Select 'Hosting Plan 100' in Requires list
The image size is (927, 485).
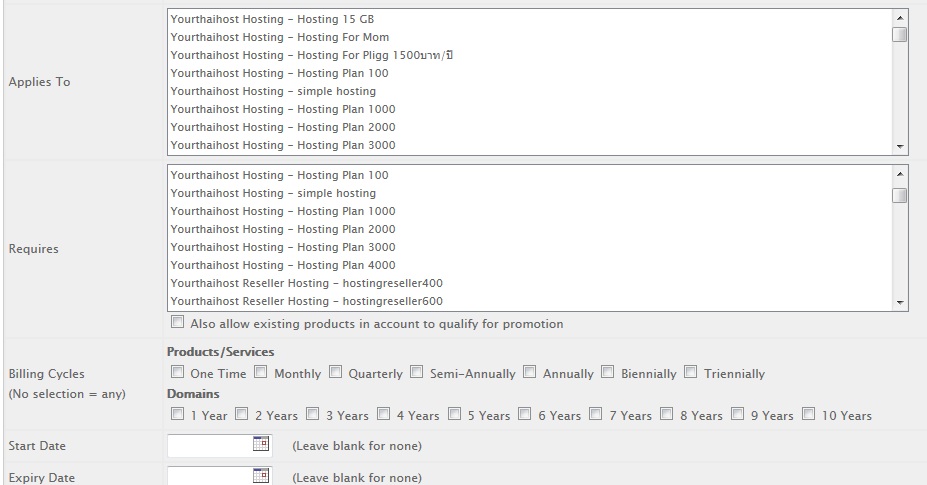(530, 176)
